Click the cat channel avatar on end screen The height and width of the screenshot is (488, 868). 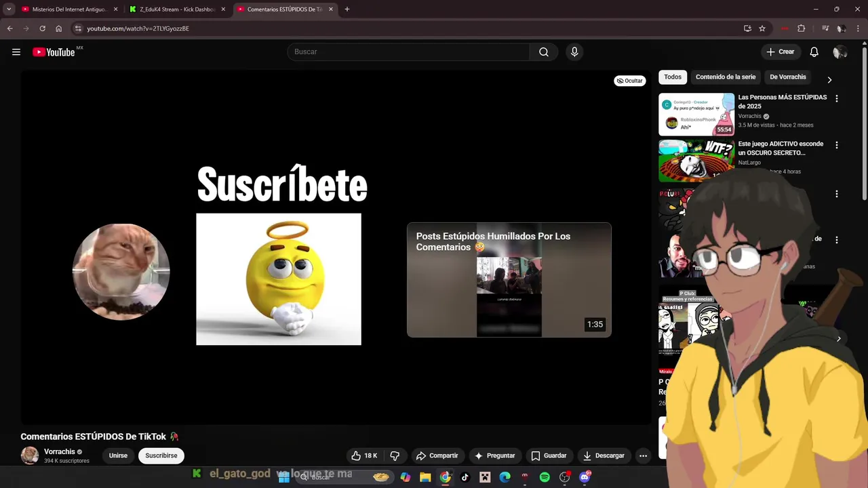coord(121,272)
